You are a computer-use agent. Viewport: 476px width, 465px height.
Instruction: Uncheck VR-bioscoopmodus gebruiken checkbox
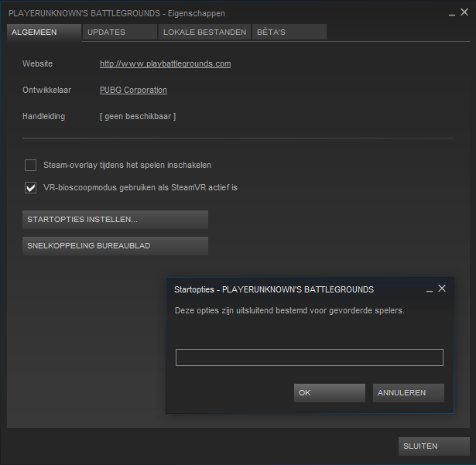click(31, 187)
